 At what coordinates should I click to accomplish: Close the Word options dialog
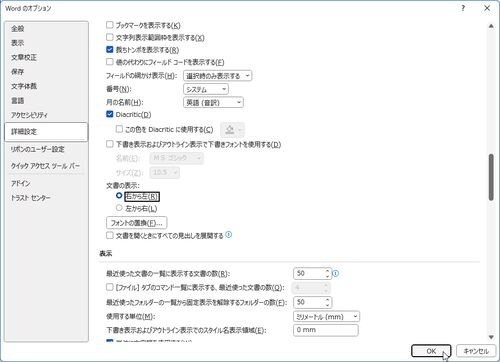click(x=487, y=8)
